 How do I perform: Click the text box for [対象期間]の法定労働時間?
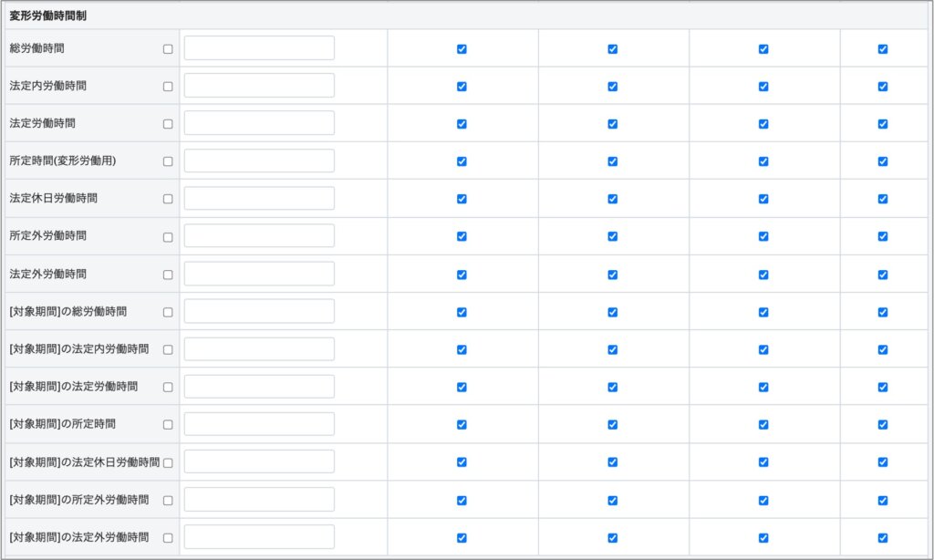pyautogui.click(x=259, y=387)
